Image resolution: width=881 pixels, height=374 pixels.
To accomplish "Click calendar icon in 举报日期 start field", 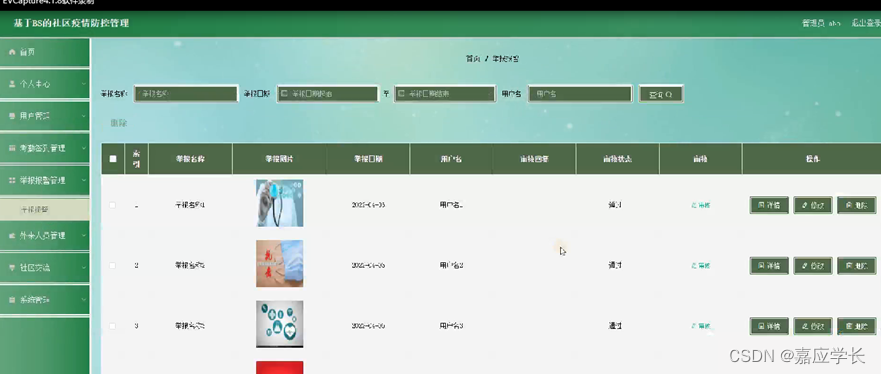I will 284,94.
